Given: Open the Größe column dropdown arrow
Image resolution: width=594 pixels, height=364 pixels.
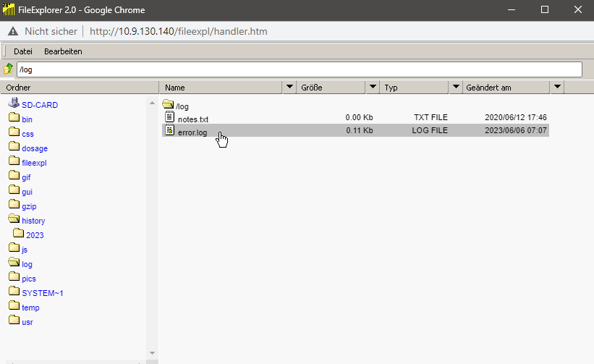Looking at the screenshot, I should point(373,87).
